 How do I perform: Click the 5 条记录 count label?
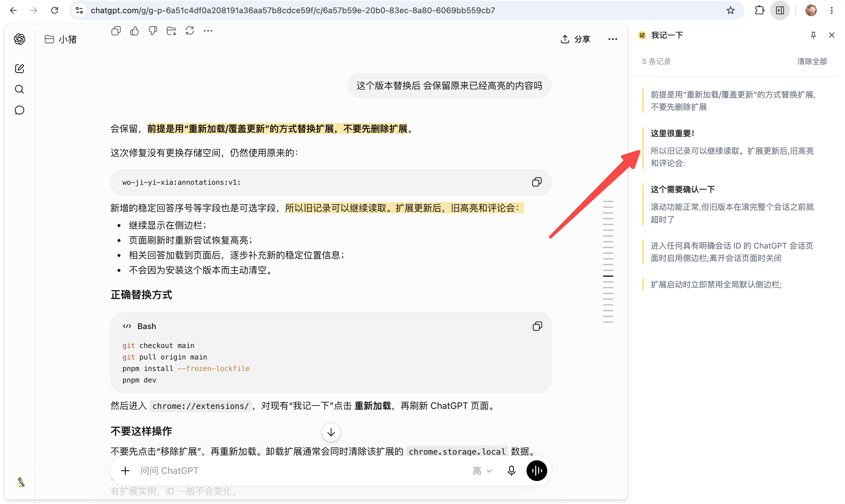tap(656, 61)
